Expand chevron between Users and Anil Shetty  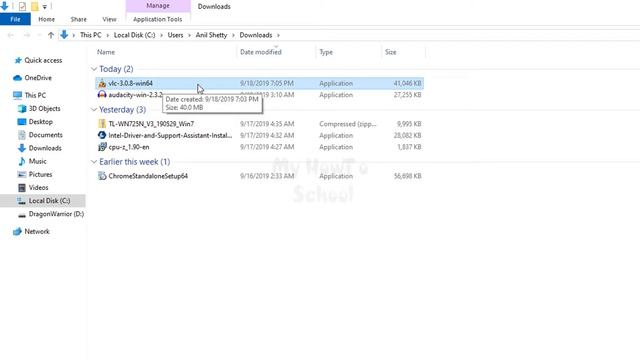(x=189, y=35)
